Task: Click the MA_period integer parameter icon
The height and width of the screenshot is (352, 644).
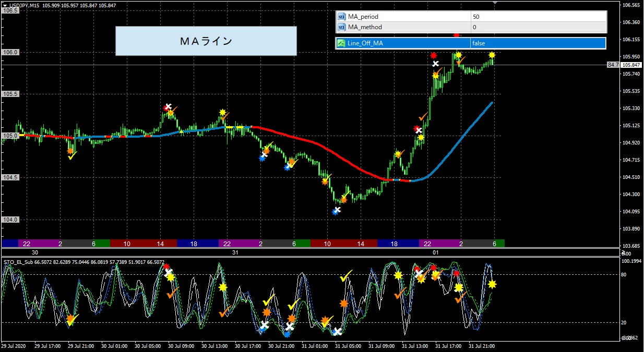Action: [341, 17]
